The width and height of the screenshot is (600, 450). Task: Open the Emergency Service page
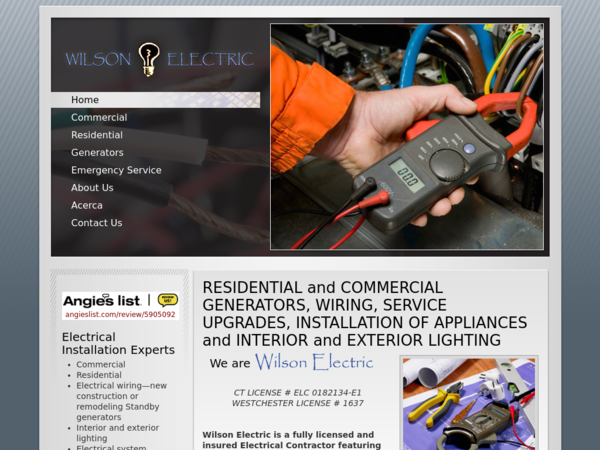pyautogui.click(x=116, y=170)
